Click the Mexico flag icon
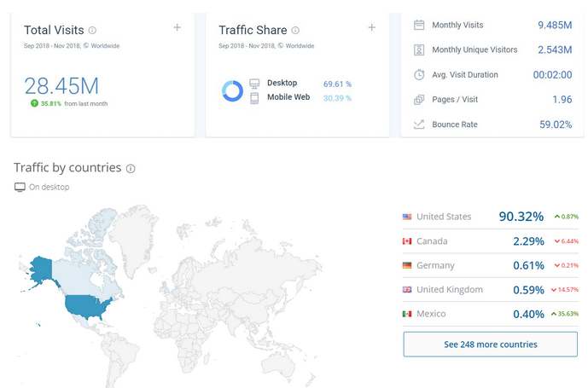 (x=407, y=314)
